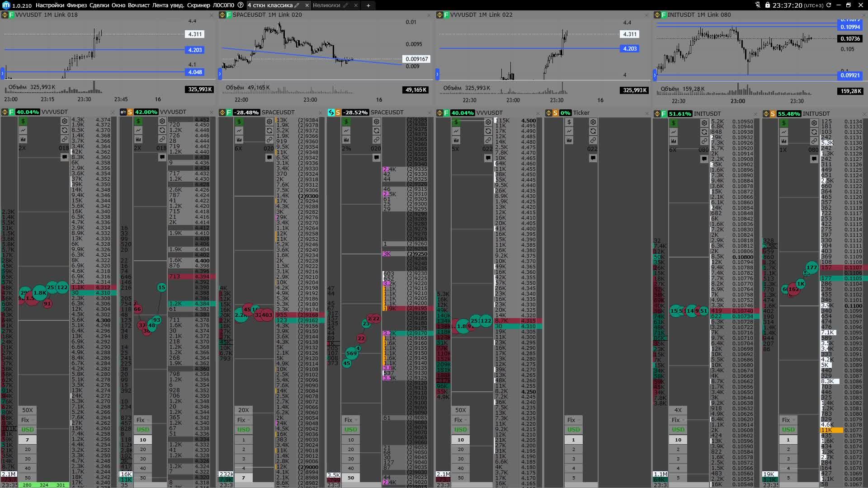Image resolution: width=868 pixels, height=488 pixels.
Task: Toggle green dollar button in first VVVUSDT panel
Action: [x=23, y=121]
